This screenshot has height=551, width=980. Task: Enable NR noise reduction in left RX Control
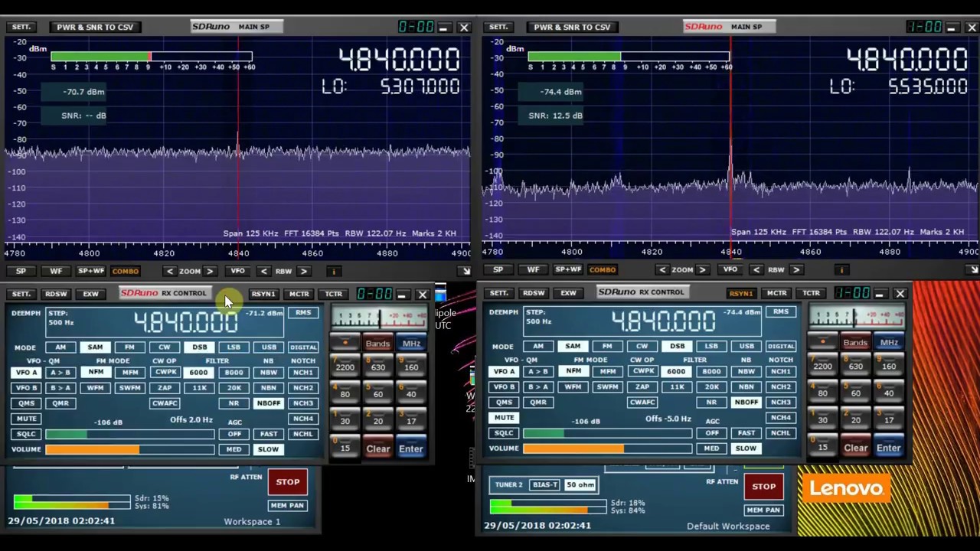234,403
